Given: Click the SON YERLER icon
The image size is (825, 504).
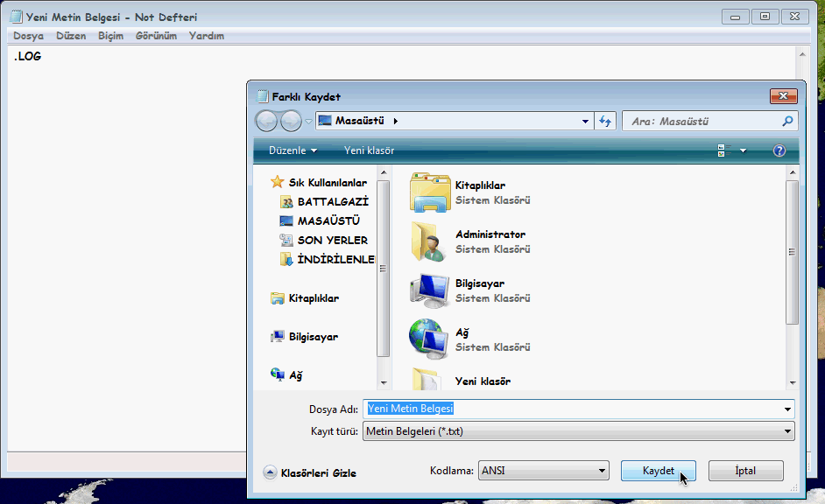Looking at the screenshot, I should point(286,240).
